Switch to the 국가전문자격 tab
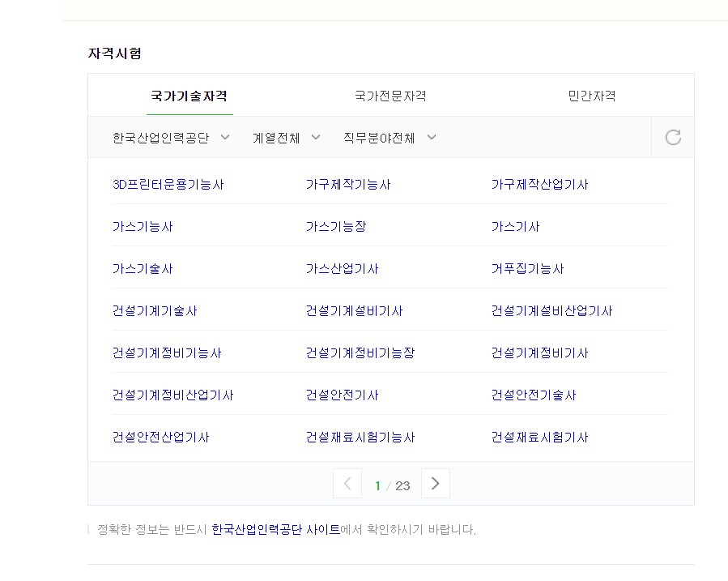The height and width of the screenshot is (581, 728). 390,96
